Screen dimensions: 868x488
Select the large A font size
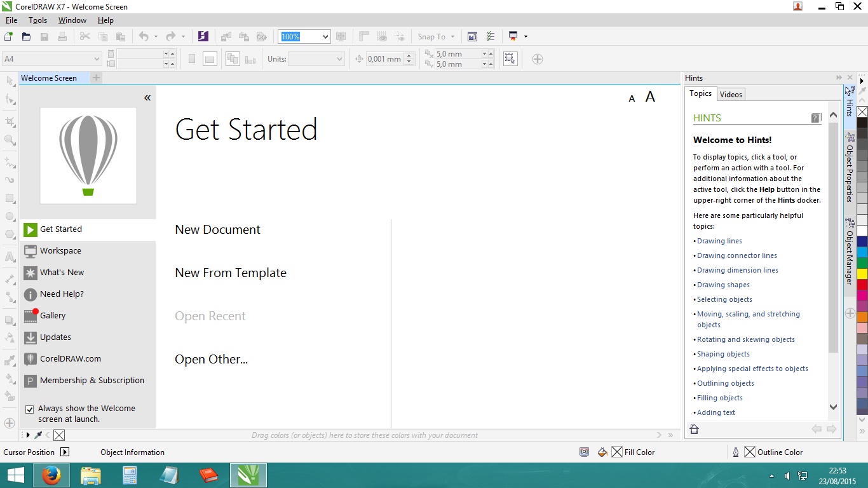[650, 97]
